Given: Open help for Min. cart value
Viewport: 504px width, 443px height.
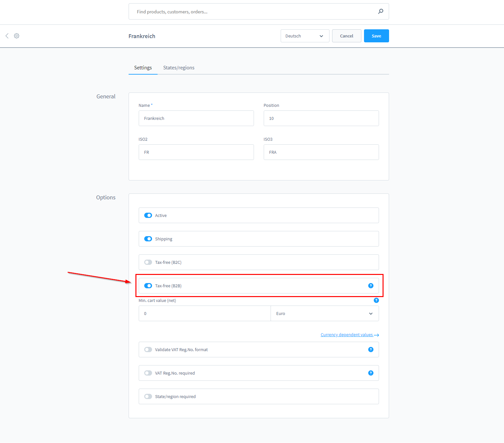Looking at the screenshot, I should (x=376, y=300).
